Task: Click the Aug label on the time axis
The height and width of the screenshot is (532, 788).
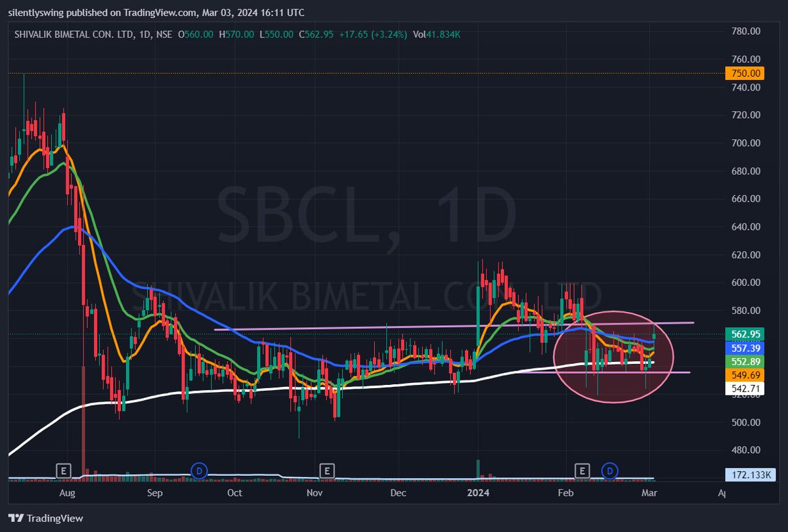Action: [x=68, y=492]
